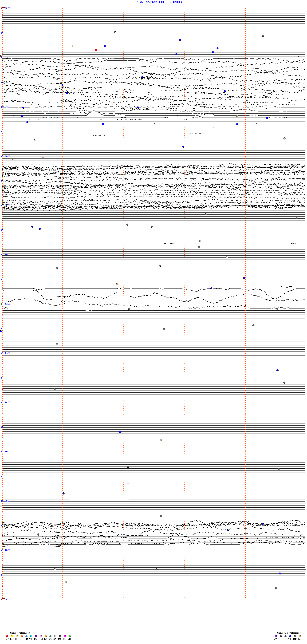The image size is (307, 644).
Task: Click the magenta IF legend marker
Action: 65,636
